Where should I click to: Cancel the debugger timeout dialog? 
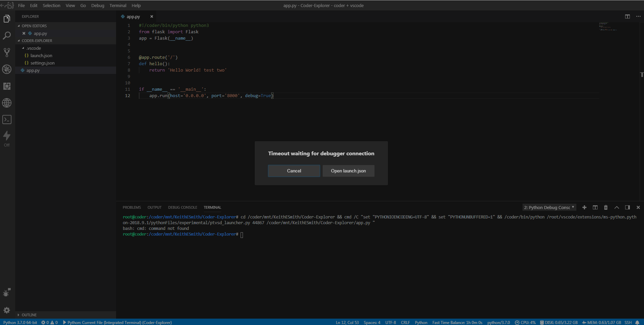tap(294, 171)
